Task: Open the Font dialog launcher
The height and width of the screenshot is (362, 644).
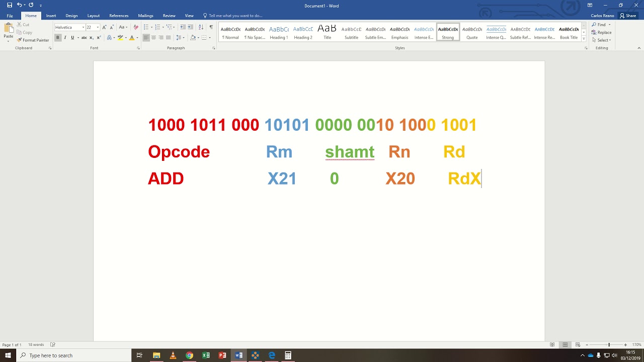Action: [138, 48]
